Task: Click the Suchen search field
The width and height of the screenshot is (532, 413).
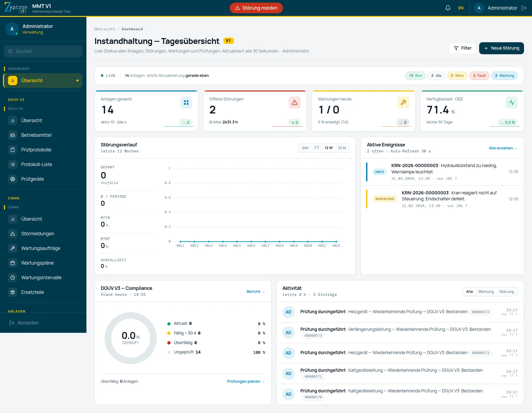Action: 43,51
